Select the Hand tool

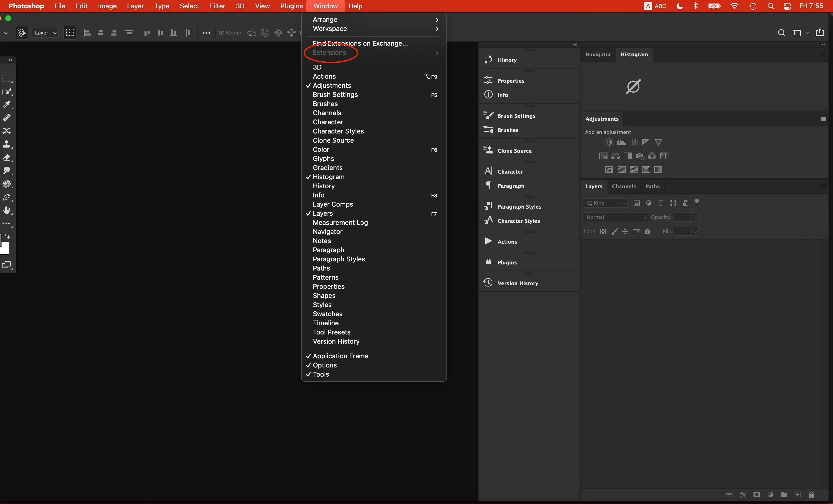pos(6,210)
